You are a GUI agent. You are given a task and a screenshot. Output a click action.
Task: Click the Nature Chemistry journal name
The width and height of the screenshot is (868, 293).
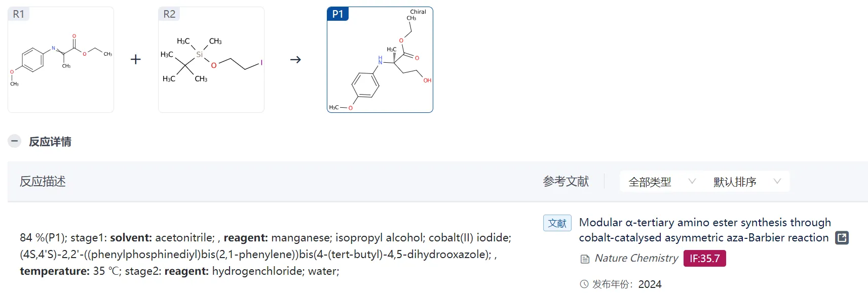(636, 259)
